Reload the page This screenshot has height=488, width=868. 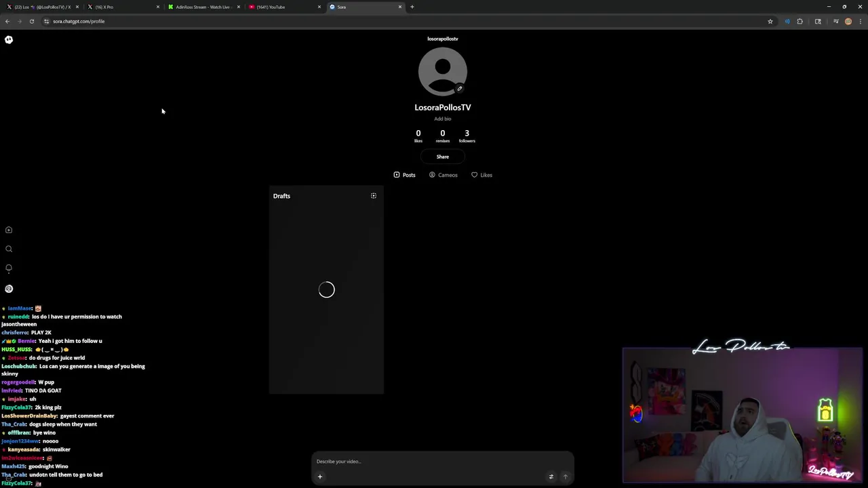click(32, 21)
